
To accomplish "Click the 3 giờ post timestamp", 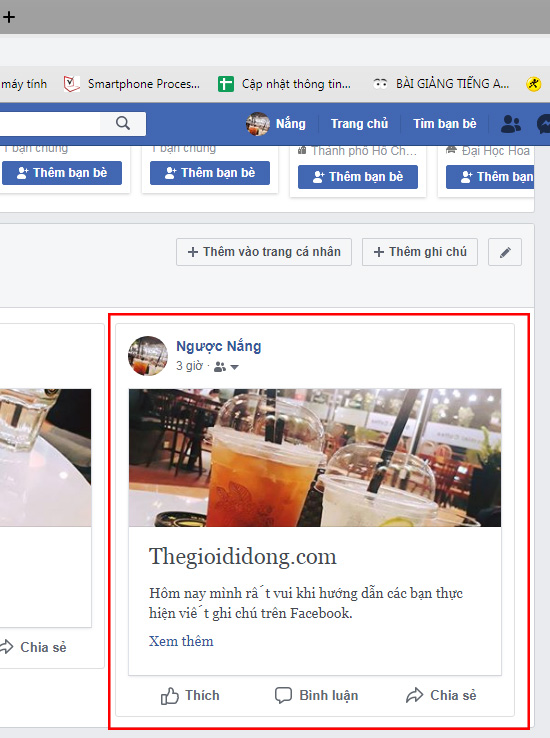I will pyautogui.click(x=189, y=366).
